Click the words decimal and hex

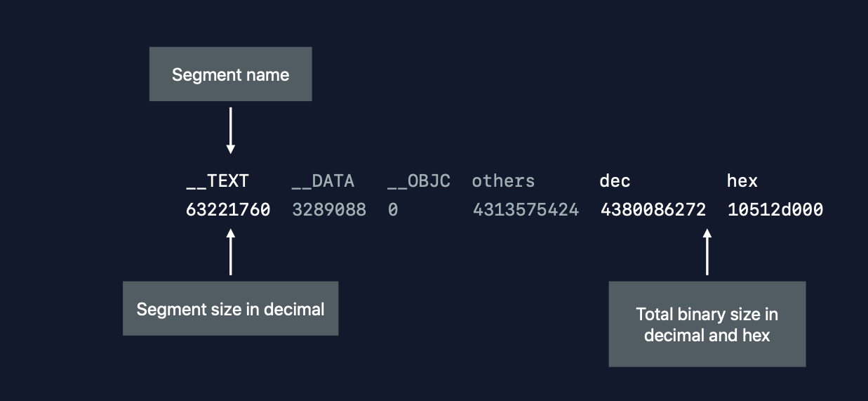pyautogui.click(x=707, y=335)
